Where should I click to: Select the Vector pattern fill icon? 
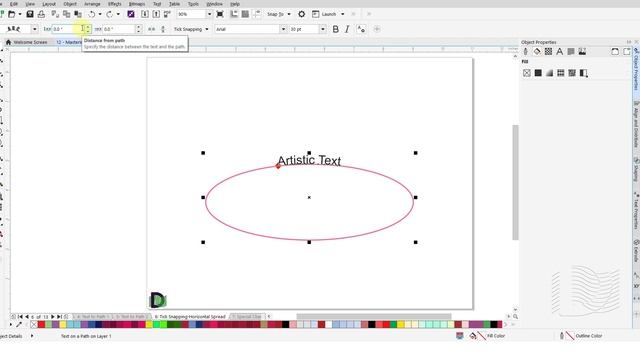click(x=561, y=73)
